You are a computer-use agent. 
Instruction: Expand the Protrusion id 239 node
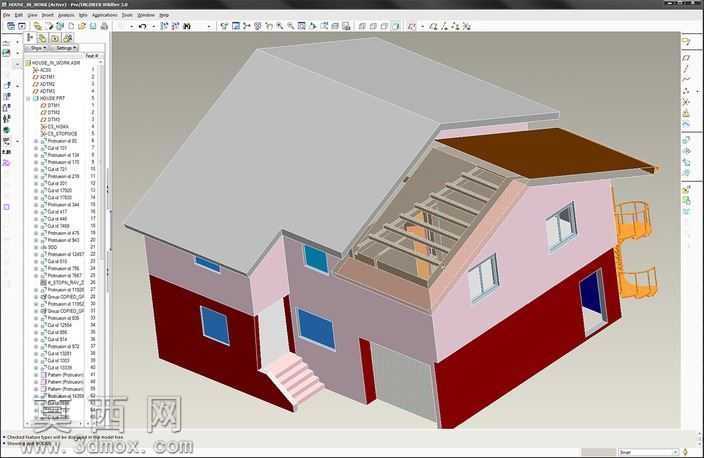[36, 176]
